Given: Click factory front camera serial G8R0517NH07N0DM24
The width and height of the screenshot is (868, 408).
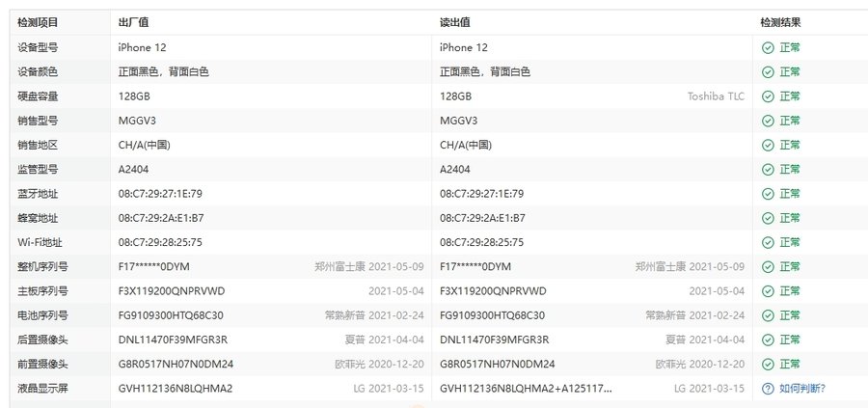Looking at the screenshot, I should (176, 365).
